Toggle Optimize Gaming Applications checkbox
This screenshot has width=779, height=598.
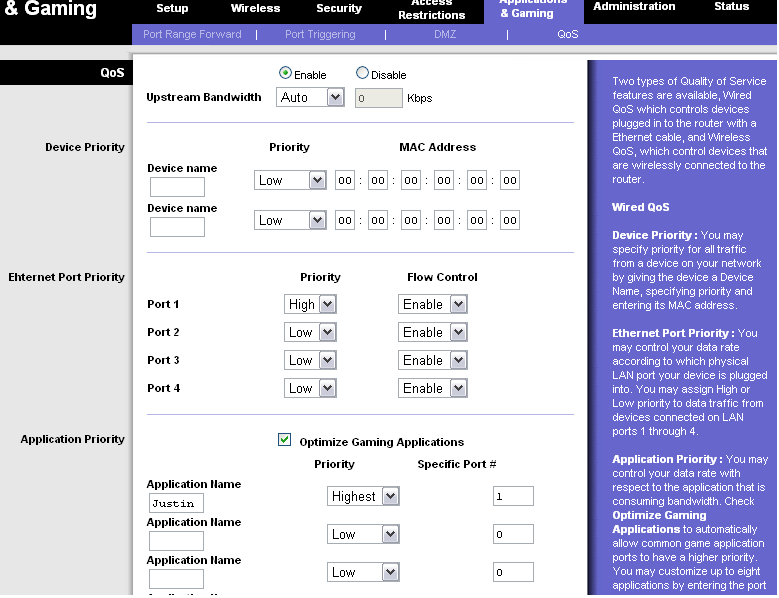click(284, 440)
